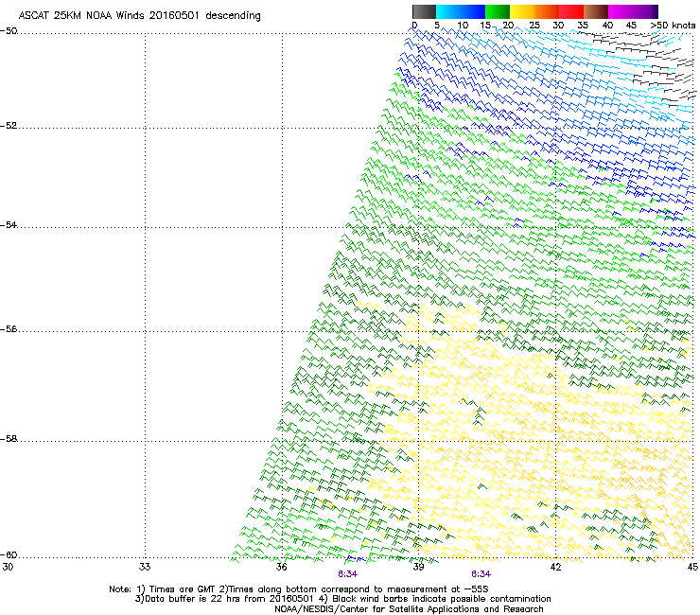Viewport: 700px width, 615px height.
Task: Pick the gray 0-5 knot legend swatch
Action: coord(424,11)
